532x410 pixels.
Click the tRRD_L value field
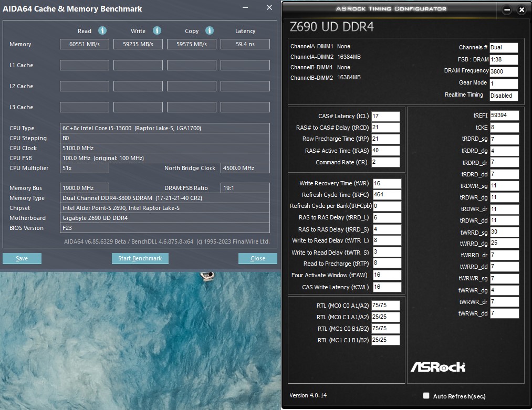(x=387, y=218)
